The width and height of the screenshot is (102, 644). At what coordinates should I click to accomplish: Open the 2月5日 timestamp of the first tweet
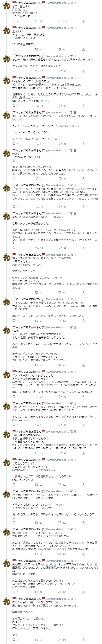(x=72, y=3)
